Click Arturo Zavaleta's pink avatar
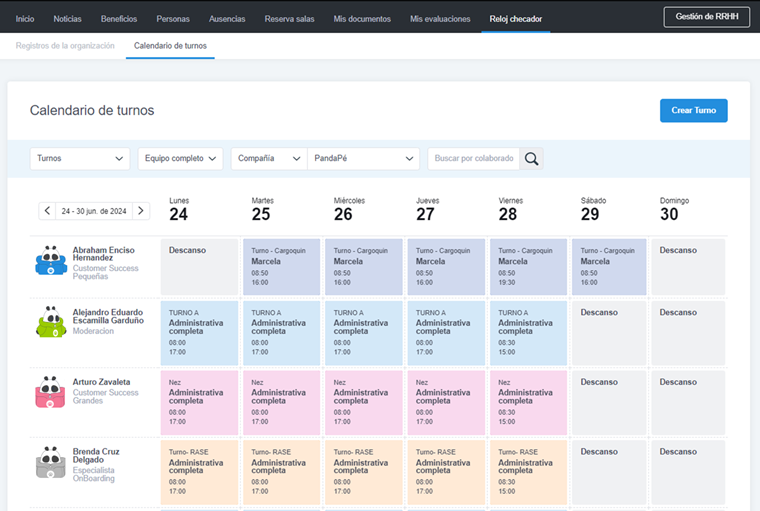 click(49, 392)
